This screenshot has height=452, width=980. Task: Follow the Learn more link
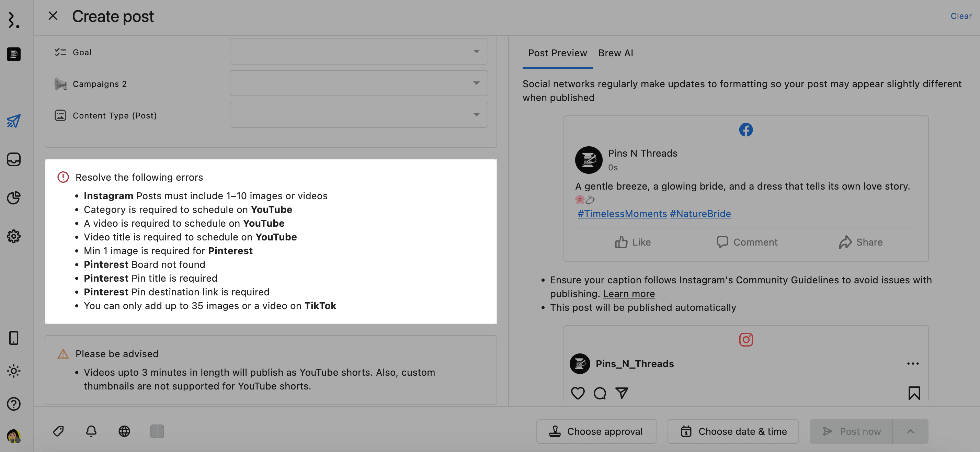[629, 294]
